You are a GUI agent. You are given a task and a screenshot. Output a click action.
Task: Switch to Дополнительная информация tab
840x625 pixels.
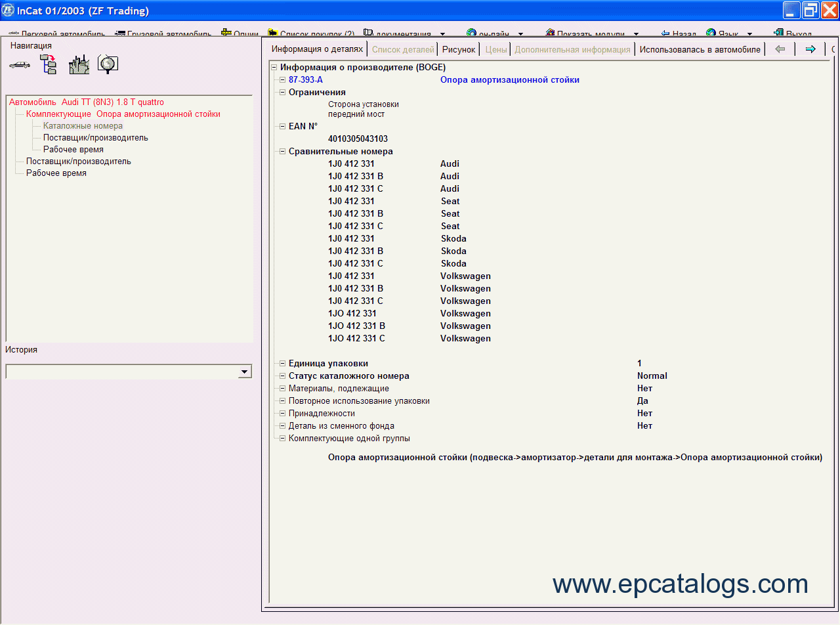pyautogui.click(x=572, y=49)
